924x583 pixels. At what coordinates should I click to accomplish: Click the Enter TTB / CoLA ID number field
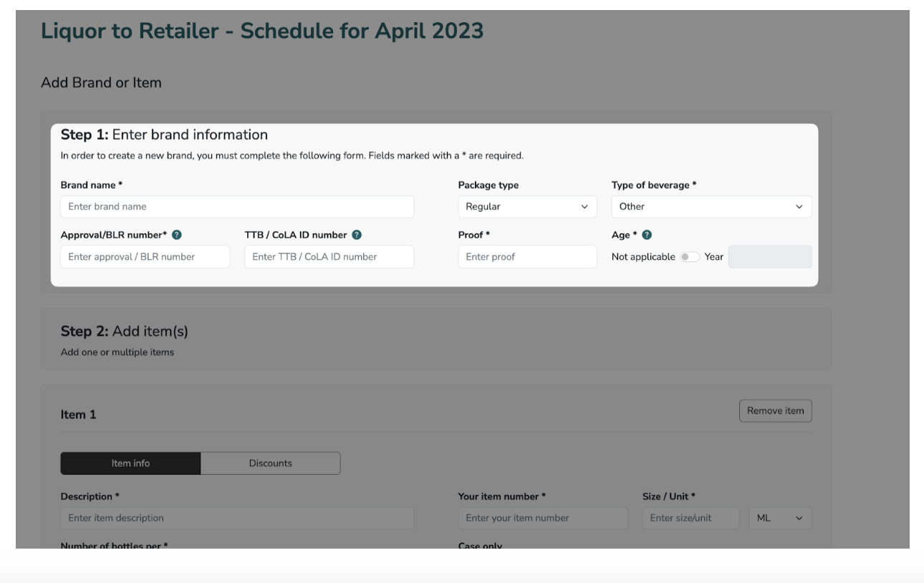[x=329, y=255]
